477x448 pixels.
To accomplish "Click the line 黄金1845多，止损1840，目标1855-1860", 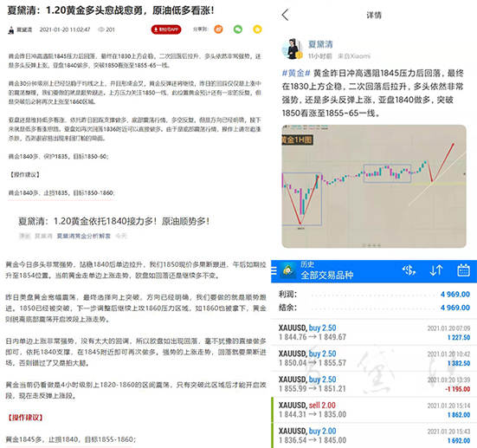I will (x=71, y=439).
